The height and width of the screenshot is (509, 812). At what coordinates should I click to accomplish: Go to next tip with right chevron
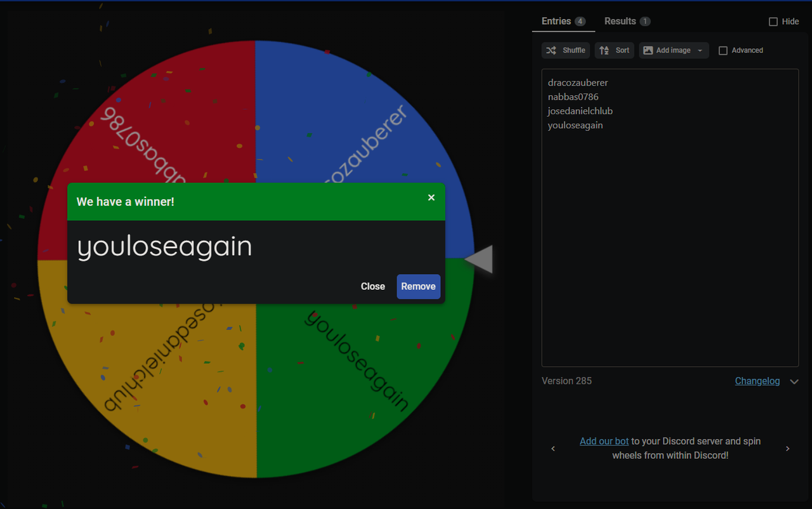788,449
